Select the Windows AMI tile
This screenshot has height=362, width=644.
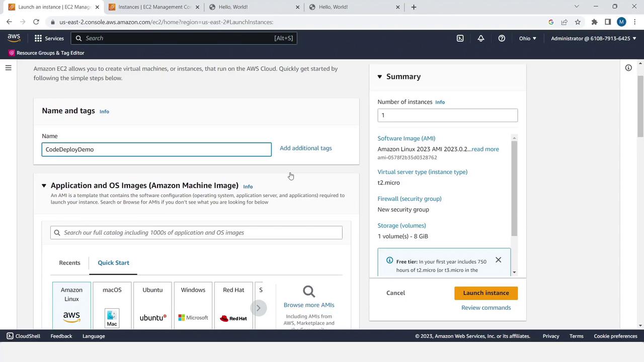point(193,306)
